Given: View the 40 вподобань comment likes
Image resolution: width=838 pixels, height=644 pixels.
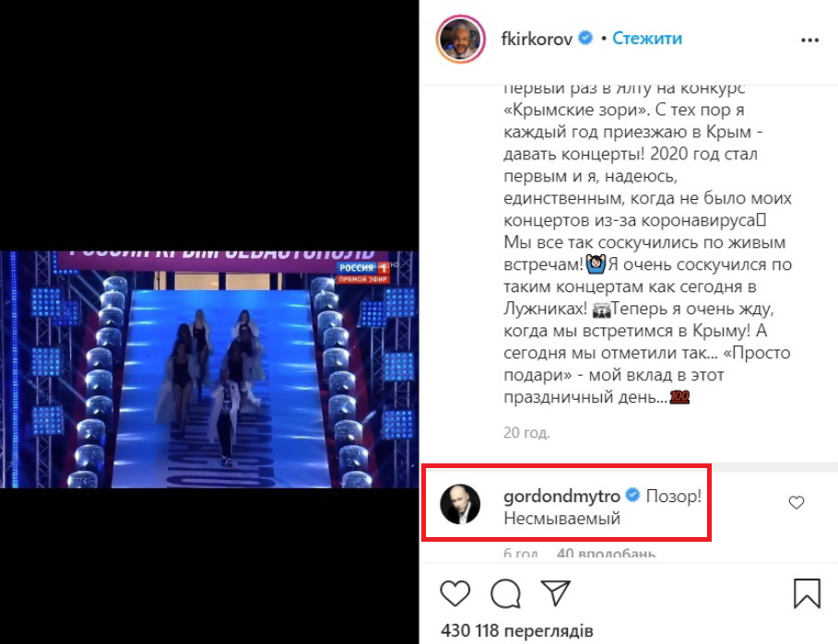Looking at the screenshot, I should (x=606, y=553).
